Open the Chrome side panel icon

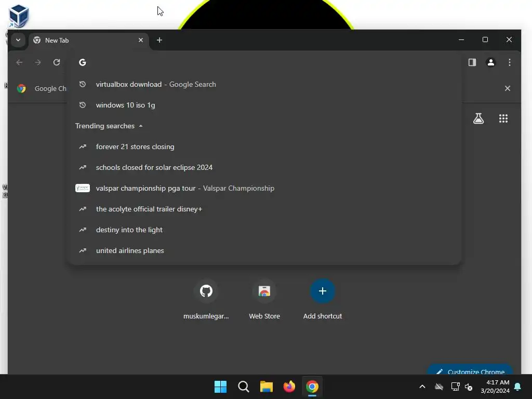pyautogui.click(x=472, y=62)
